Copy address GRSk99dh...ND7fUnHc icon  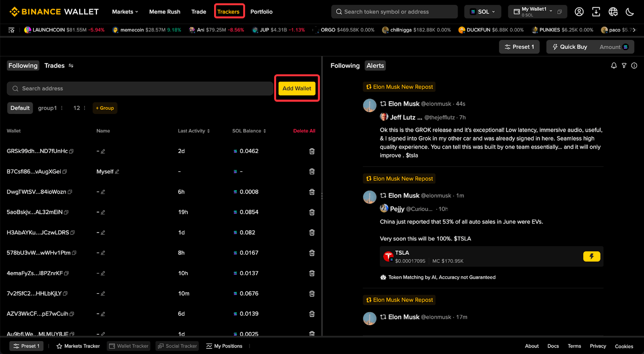coord(71,151)
